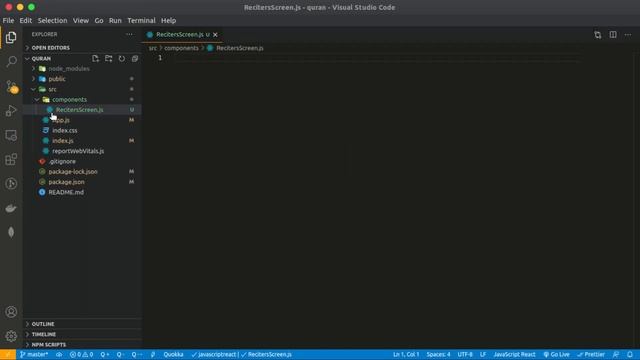Image resolution: width=640 pixels, height=360 pixels.
Task: Refresh the Explorer file tree
Action: click(122, 58)
